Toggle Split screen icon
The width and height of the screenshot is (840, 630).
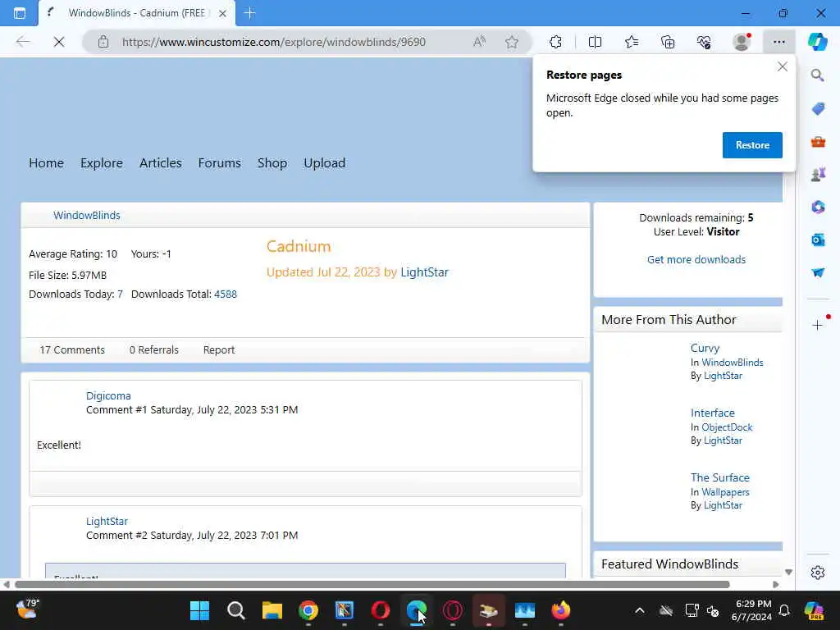click(x=595, y=42)
